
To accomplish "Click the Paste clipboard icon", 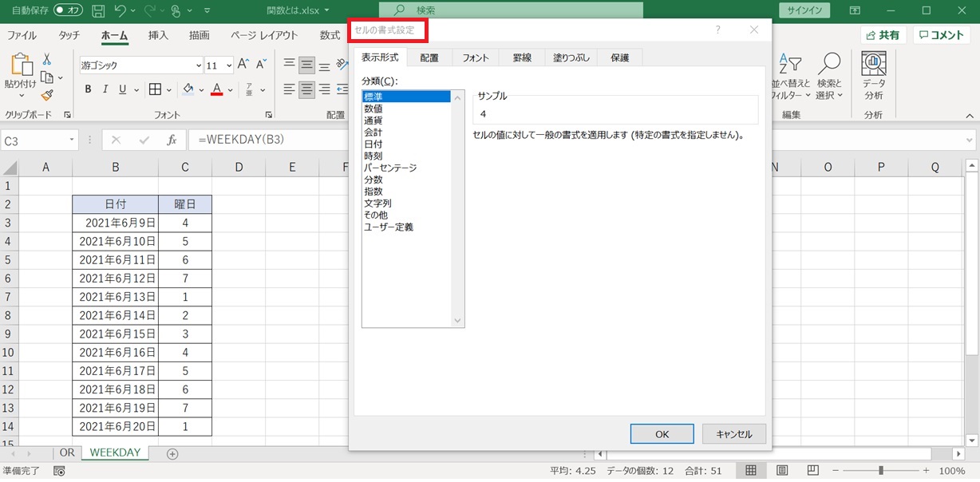I will coord(20,67).
